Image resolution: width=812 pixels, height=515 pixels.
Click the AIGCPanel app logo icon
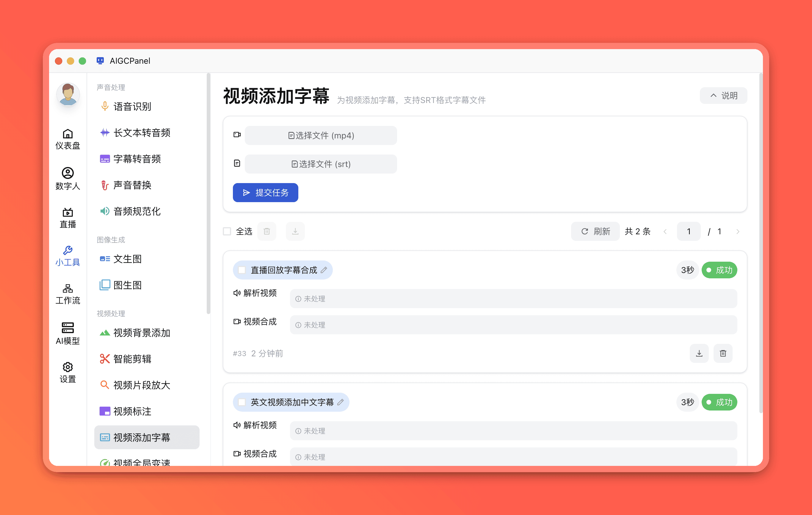(100, 60)
